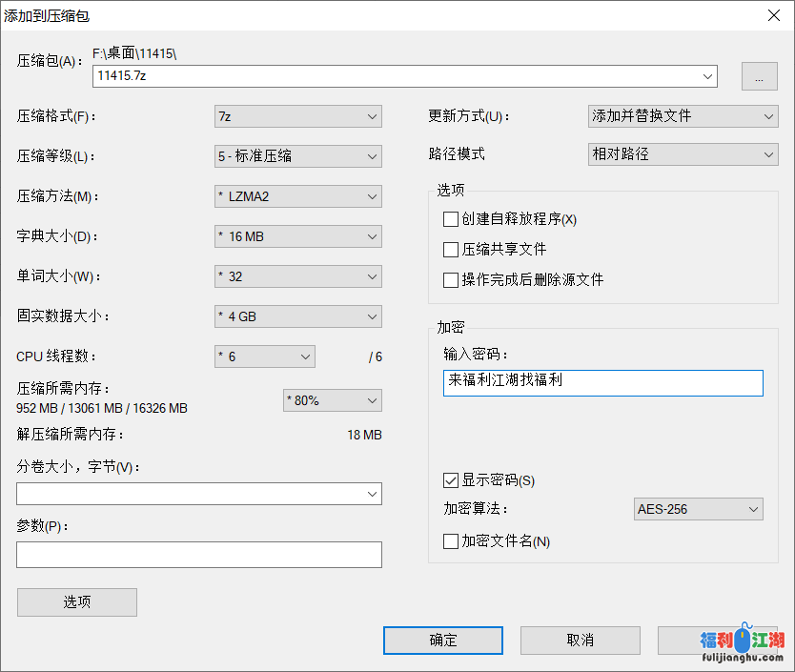Open the word size 32 dropdown
Viewport: 795px width, 672px height.
pyautogui.click(x=298, y=276)
